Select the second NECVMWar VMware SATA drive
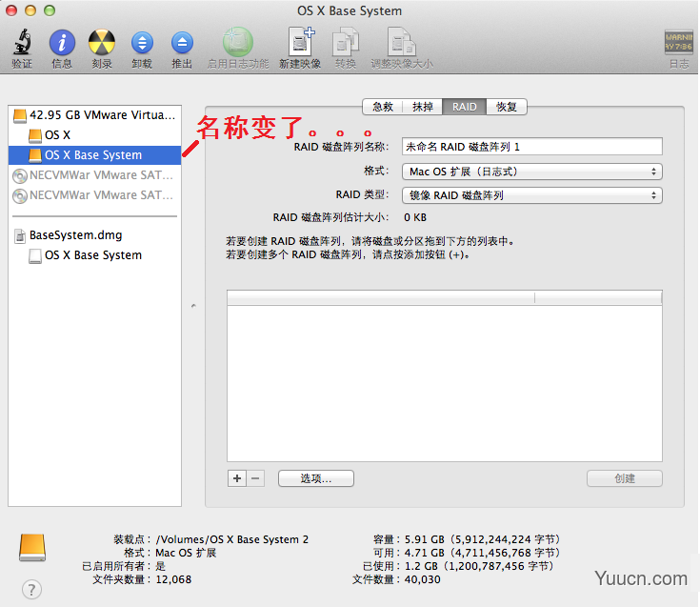Screen dimensions: 700x607 94,195
